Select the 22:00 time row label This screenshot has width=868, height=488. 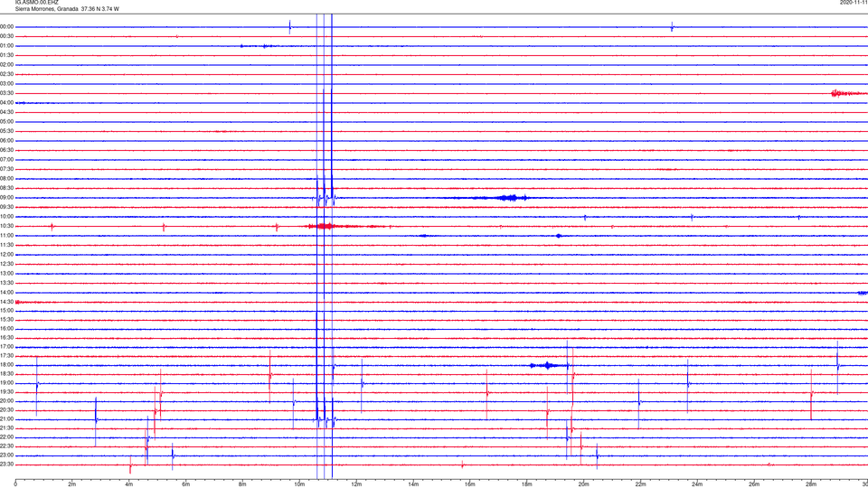(x=7, y=437)
